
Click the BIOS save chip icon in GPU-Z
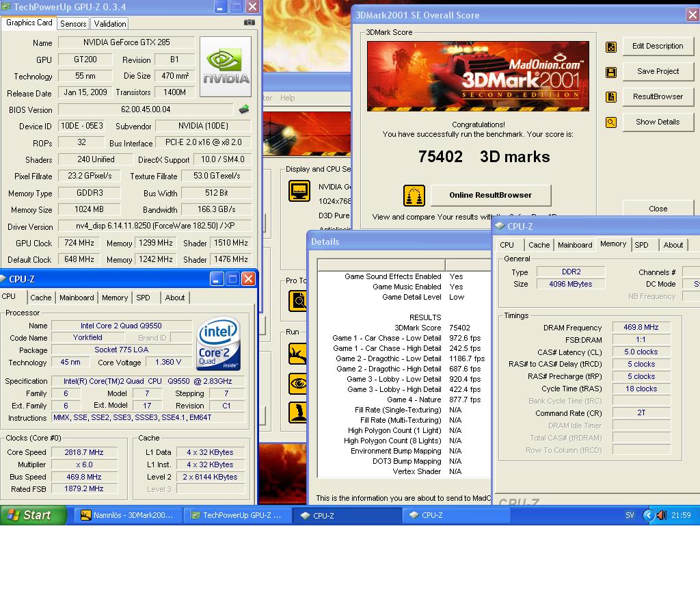pos(244,109)
